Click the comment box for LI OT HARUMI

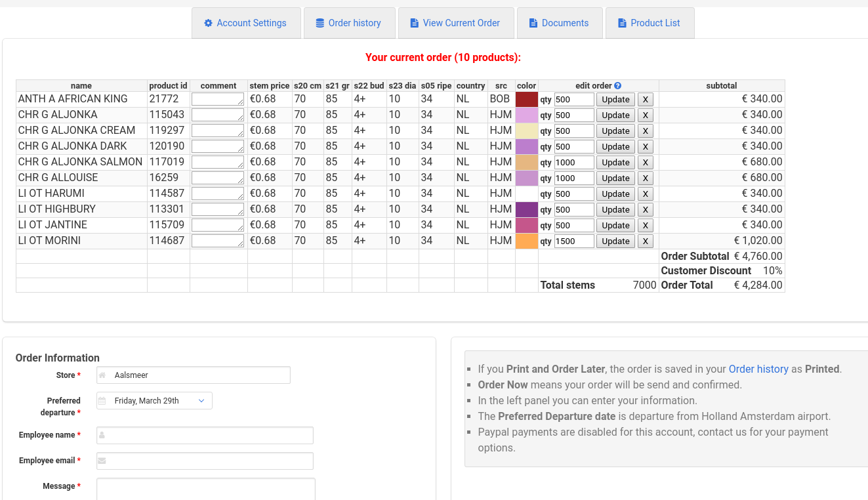(x=217, y=194)
